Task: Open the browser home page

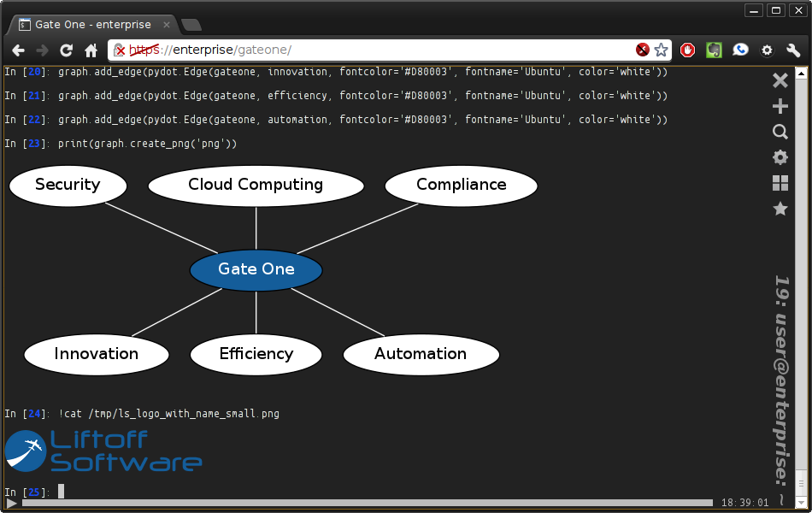Action: click(x=91, y=50)
